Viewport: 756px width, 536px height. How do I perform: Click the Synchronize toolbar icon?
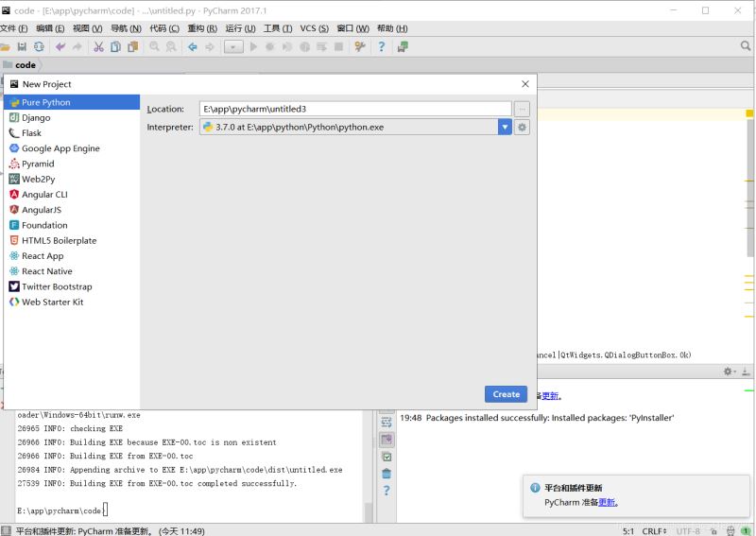click(x=39, y=47)
